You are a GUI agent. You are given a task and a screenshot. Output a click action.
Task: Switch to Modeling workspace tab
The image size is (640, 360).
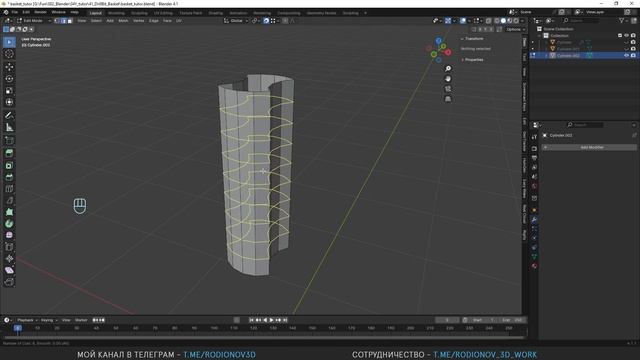[116, 13]
